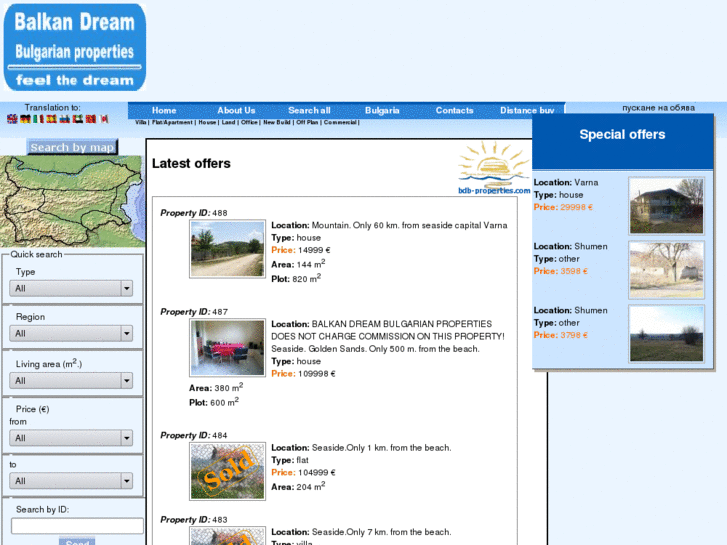Expand the Type dropdown in Quick search
Screen dimensions: 727x545
[71, 288]
